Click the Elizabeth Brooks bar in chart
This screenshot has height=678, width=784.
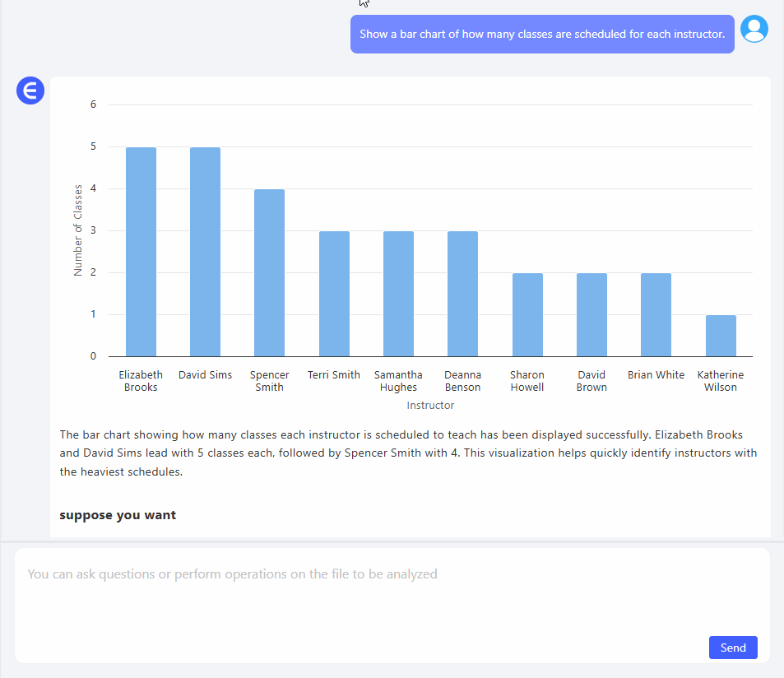click(141, 252)
